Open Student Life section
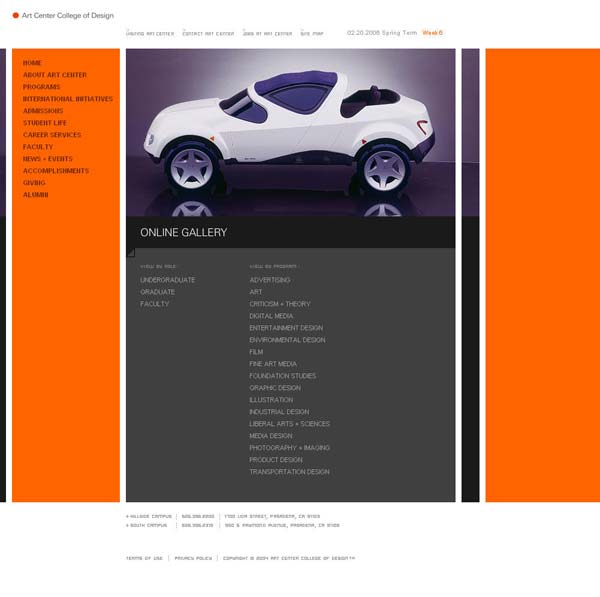 (45, 123)
